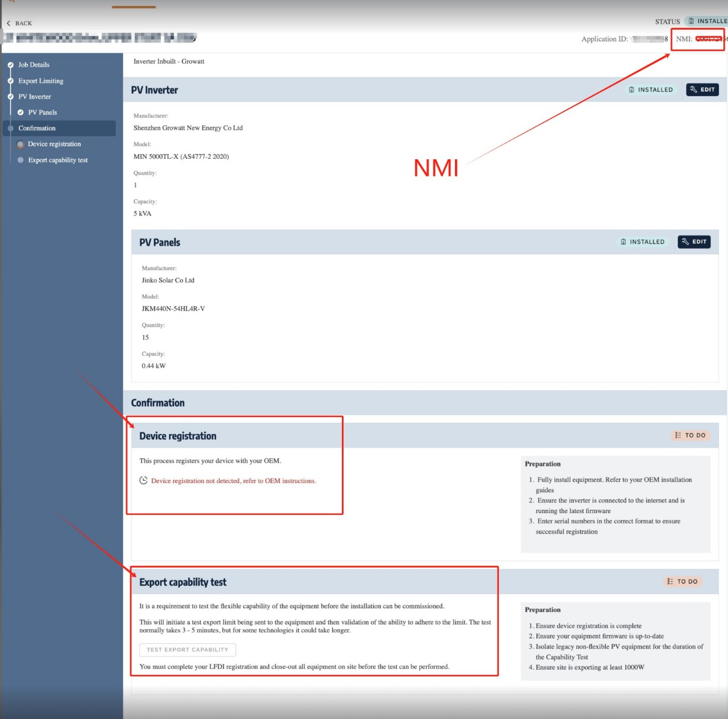Click the Export Limiting checkmark icon
This screenshot has height=719, width=728.
point(10,81)
